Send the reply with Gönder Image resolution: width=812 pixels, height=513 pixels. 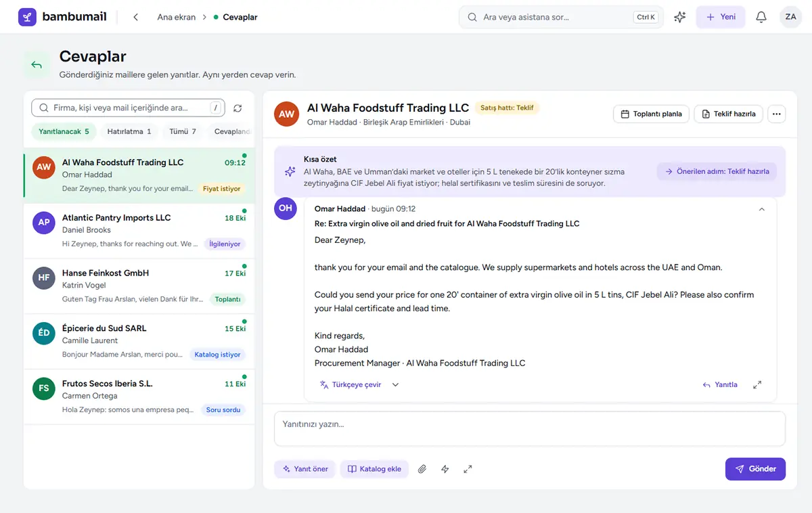click(x=755, y=469)
